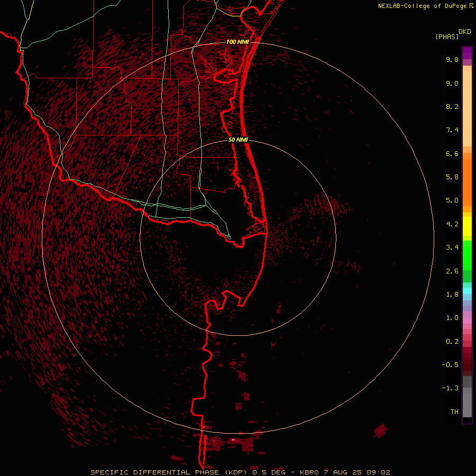Click the 100 NMI range ring label

tap(237, 42)
